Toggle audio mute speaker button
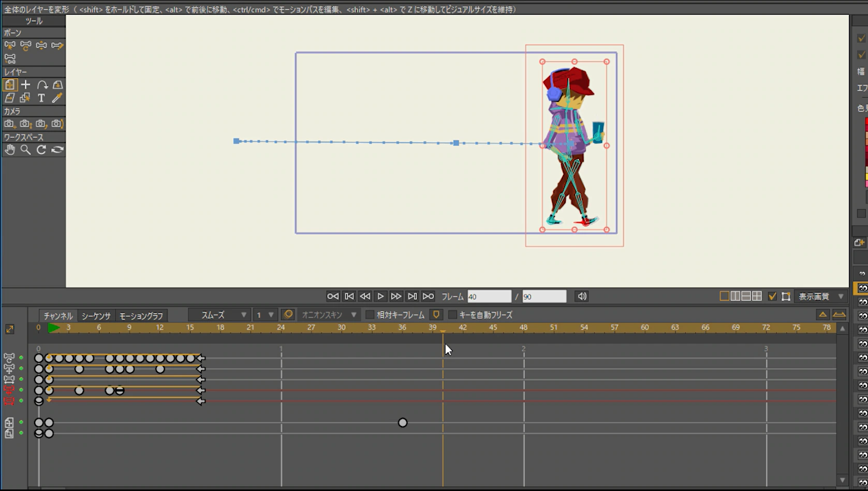The height and width of the screenshot is (491, 868). point(582,296)
